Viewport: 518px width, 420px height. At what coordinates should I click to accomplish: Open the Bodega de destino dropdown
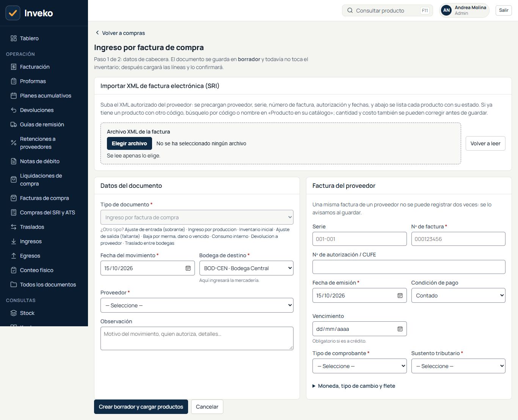click(x=246, y=268)
